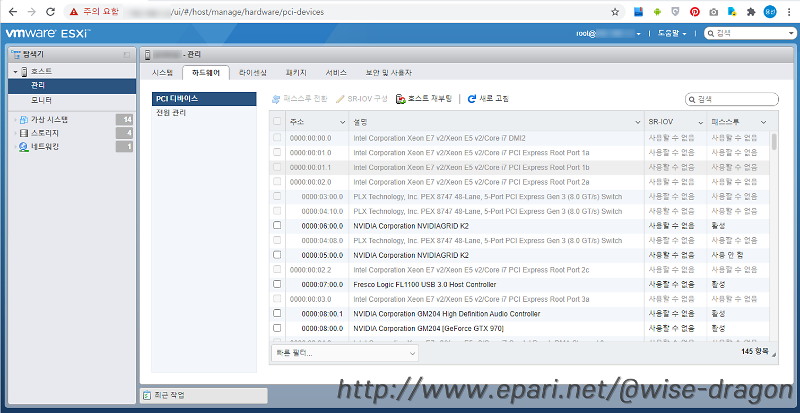800x413 pixels.
Task: Open the Chrome three-dot menu
Action: tap(789, 12)
